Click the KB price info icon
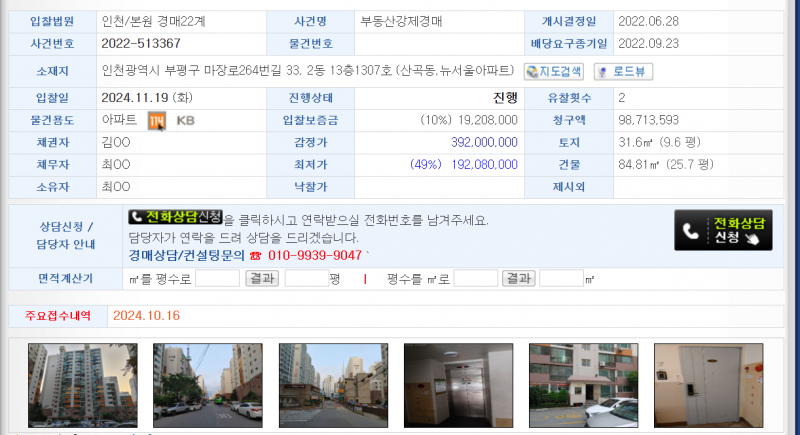Viewport: 800px width, 435px height. click(185, 121)
